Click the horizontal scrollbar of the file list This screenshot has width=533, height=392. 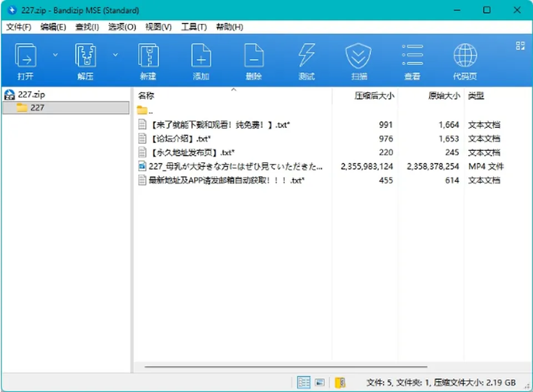point(286,367)
